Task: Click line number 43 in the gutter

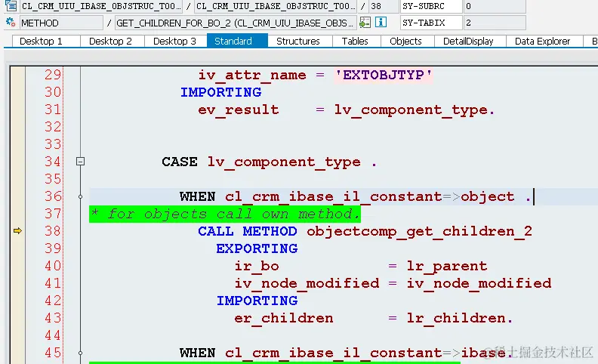Action: [x=53, y=318]
